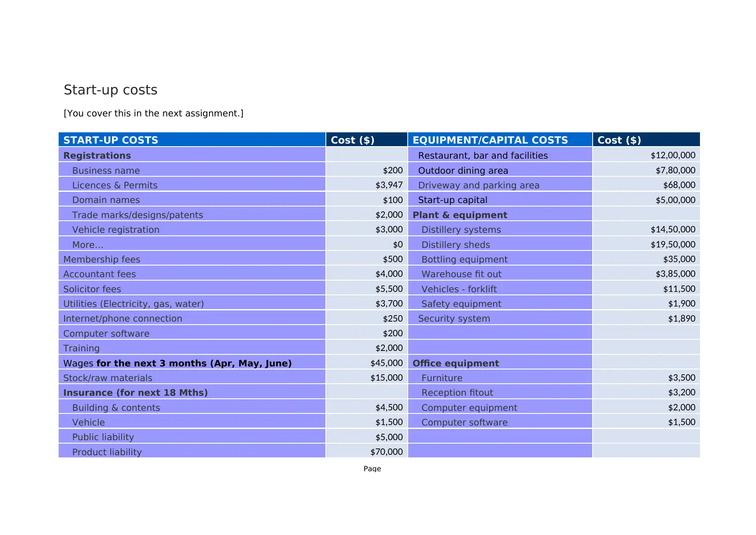756x535 pixels.
Task: Click the Reception fitout row
Action: (457, 393)
